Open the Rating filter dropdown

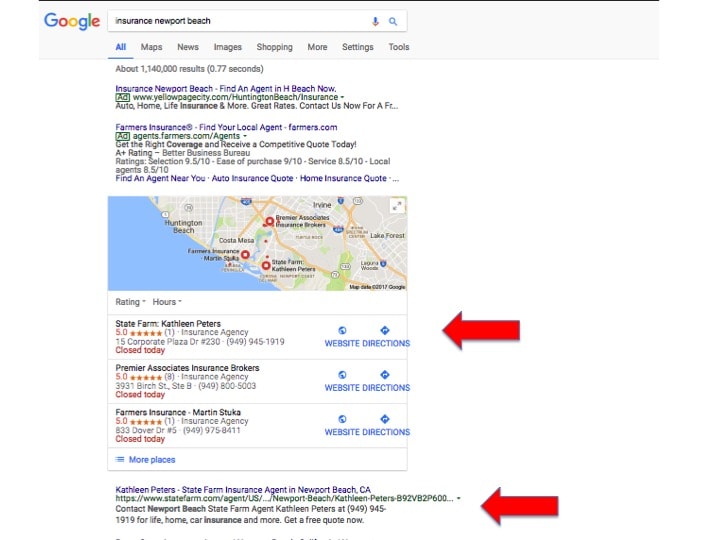[130, 302]
